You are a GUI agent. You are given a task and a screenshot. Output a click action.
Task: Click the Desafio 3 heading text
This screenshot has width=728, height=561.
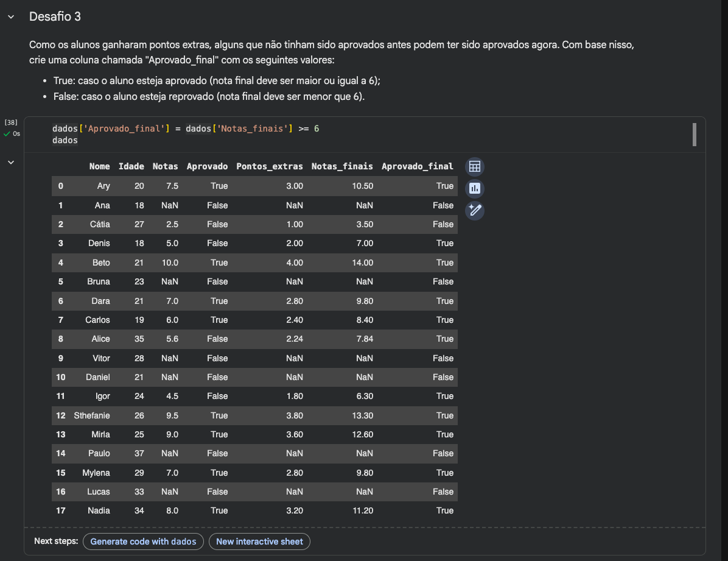(x=55, y=17)
